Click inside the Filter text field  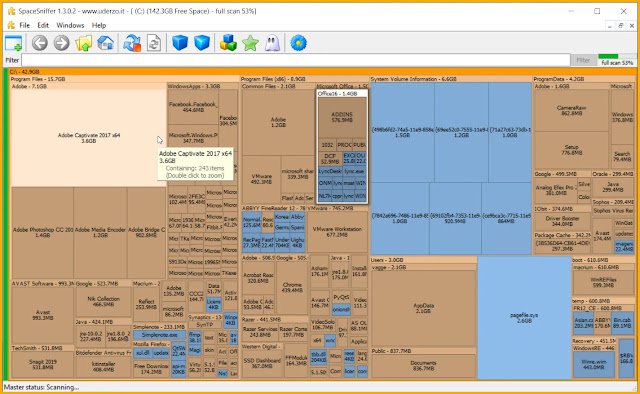296,60
